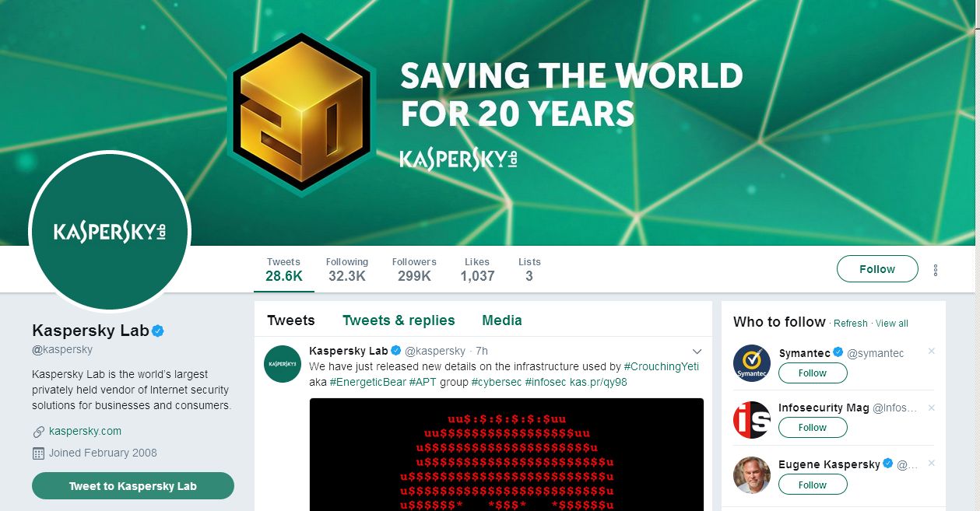Viewport: 980px width, 511px height.
Task: Click the tweet author's small Kaspersky avatar
Action: tap(283, 364)
